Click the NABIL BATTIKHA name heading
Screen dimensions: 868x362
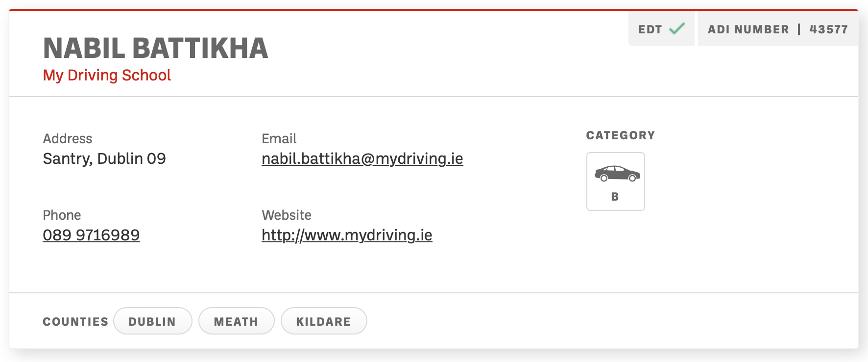click(x=155, y=48)
